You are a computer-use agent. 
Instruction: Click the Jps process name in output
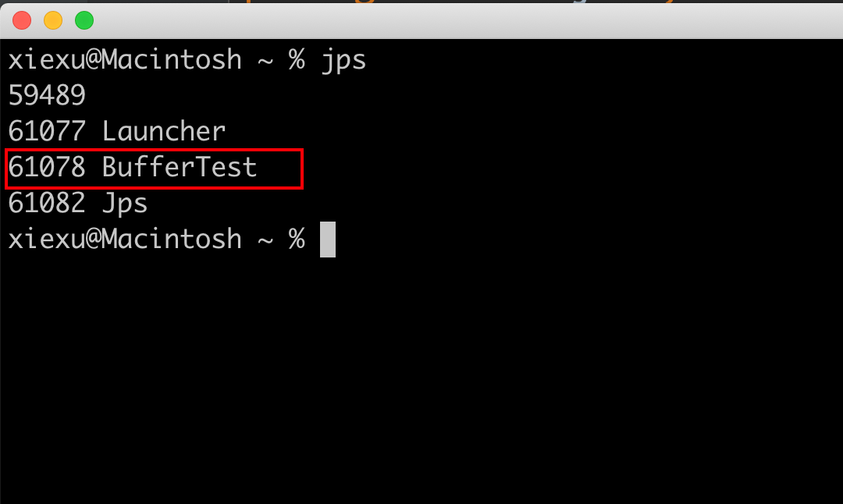(125, 204)
